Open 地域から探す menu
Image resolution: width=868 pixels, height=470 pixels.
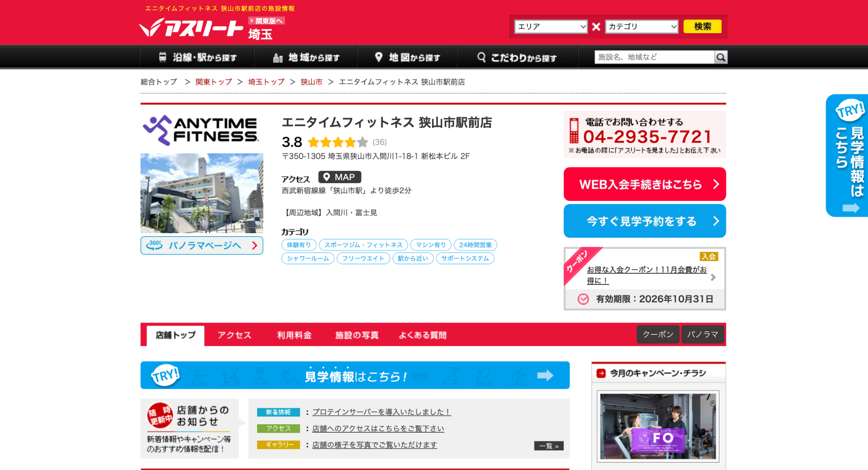[306, 57]
